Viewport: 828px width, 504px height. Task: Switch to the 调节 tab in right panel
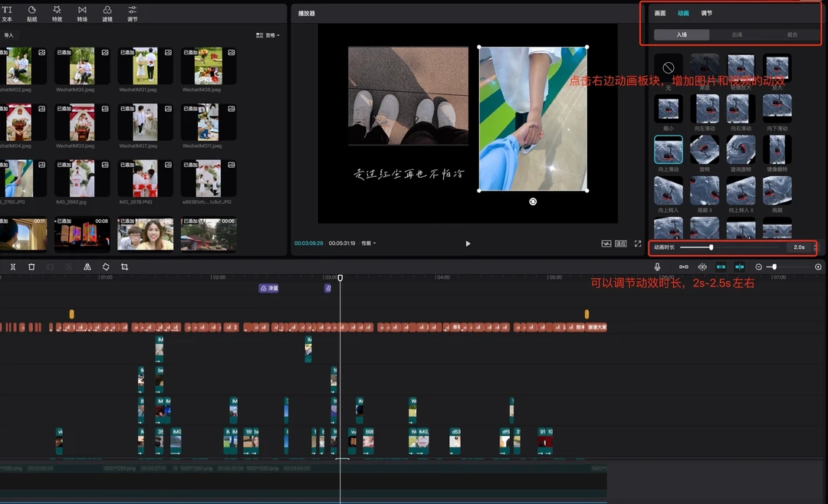click(x=707, y=13)
